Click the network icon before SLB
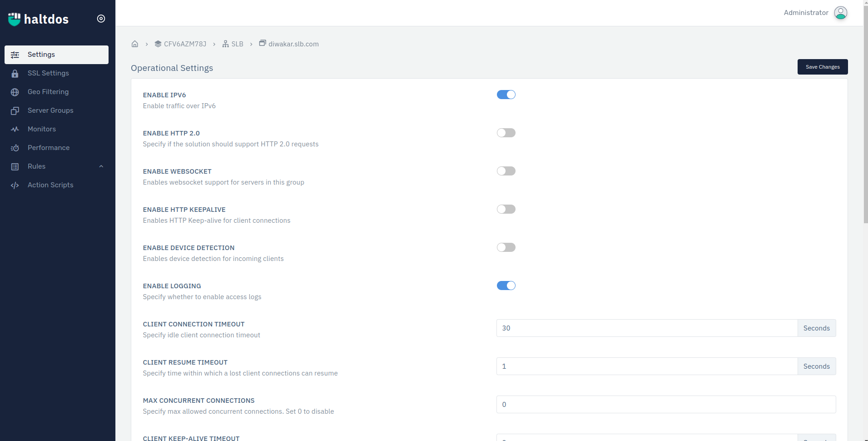868x441 pixels. [226, 44]
